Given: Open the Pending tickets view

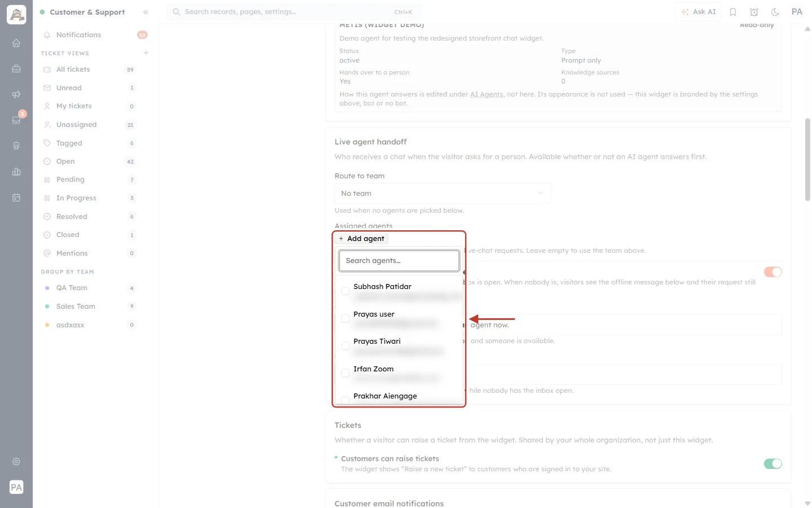Looking at the screenshot, I should 89,179.
